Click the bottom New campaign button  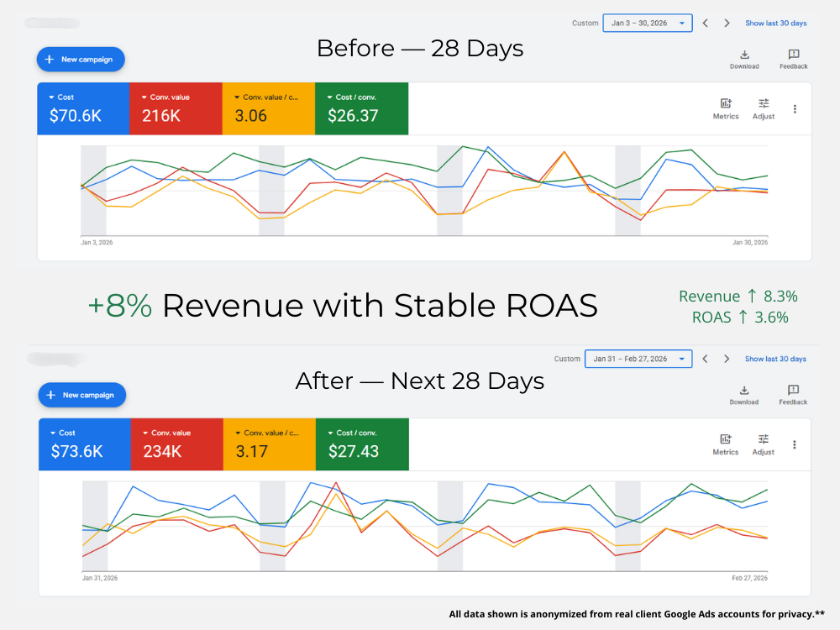(x=81, y=395)
